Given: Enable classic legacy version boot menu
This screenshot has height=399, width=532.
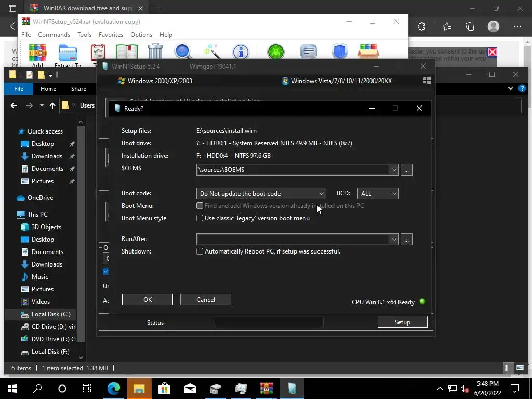Looking at the screenshot, I should [200, 218].
